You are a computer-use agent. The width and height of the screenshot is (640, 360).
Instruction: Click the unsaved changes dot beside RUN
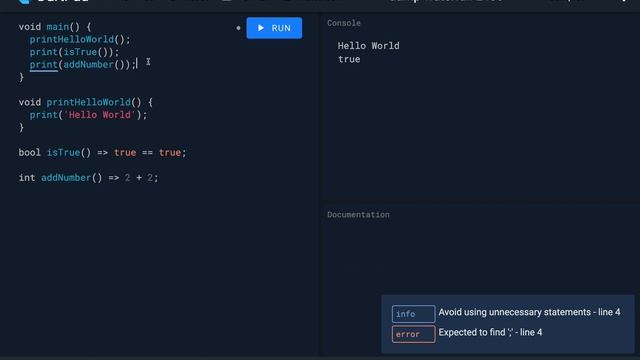coord(238,28)
